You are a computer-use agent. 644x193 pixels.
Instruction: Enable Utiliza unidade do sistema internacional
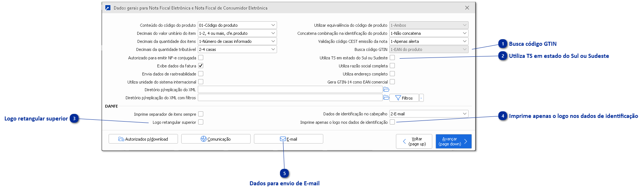201,82
